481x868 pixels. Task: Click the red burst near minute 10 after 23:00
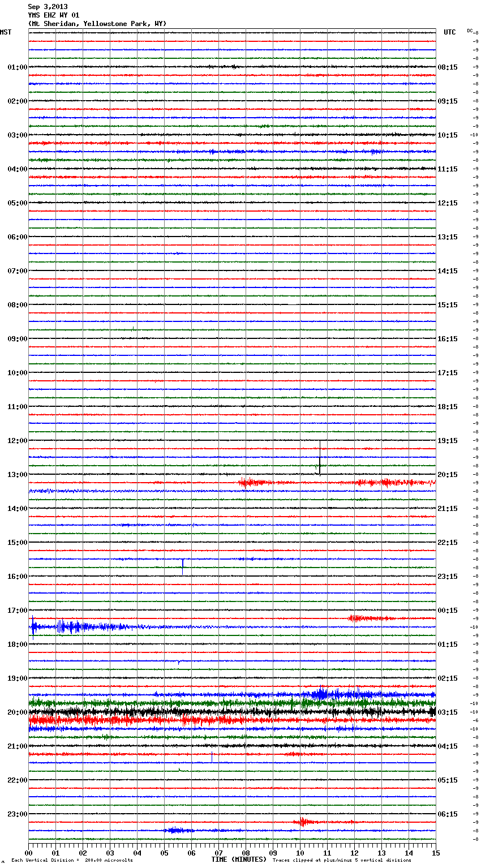tap(303, 822)
